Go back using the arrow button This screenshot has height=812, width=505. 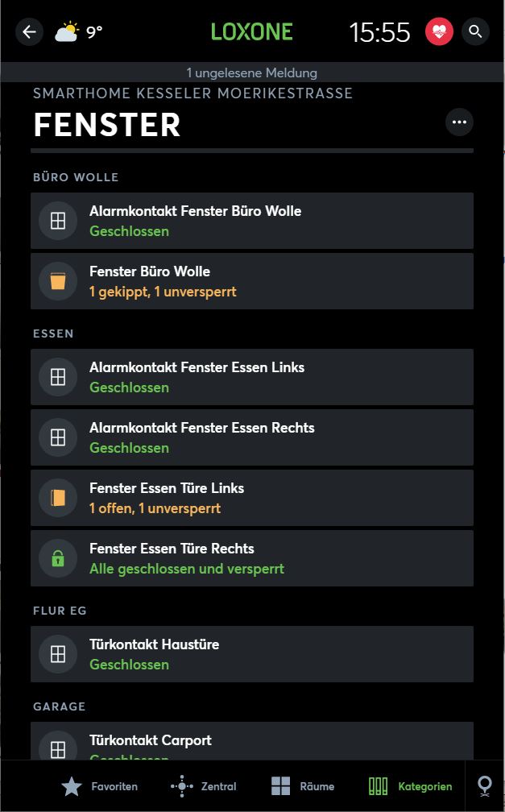pyautogui.click(x=30, y=32)
